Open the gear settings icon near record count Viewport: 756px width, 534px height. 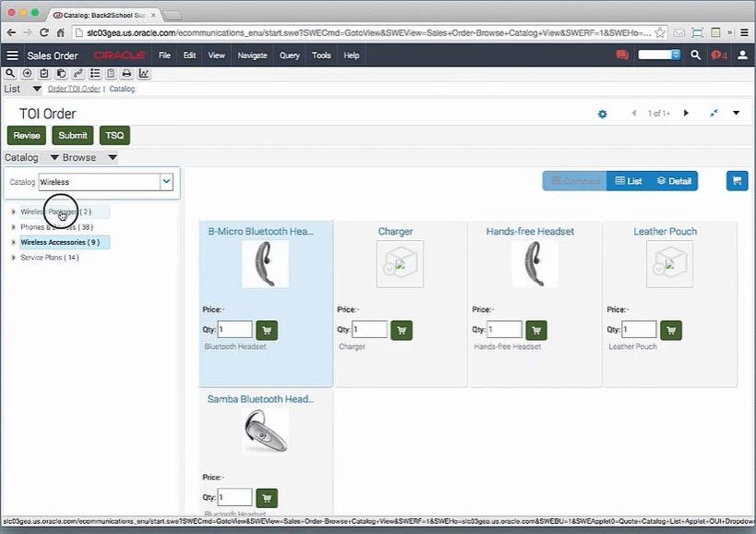click(x=603, y=114)
